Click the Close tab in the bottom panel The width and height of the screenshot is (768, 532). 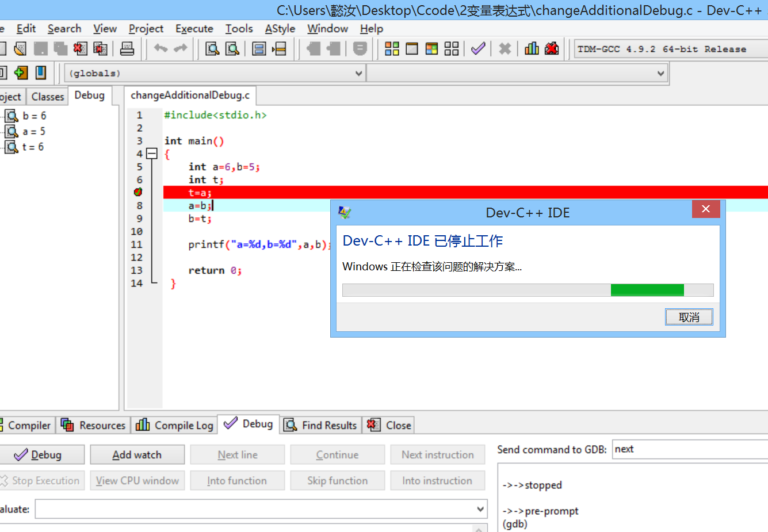[x=389, y=425]
